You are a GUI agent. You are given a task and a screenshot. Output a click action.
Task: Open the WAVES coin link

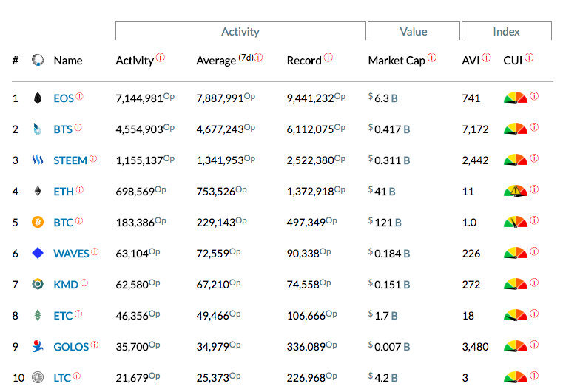pyautogui.click(x=71, y=254)
